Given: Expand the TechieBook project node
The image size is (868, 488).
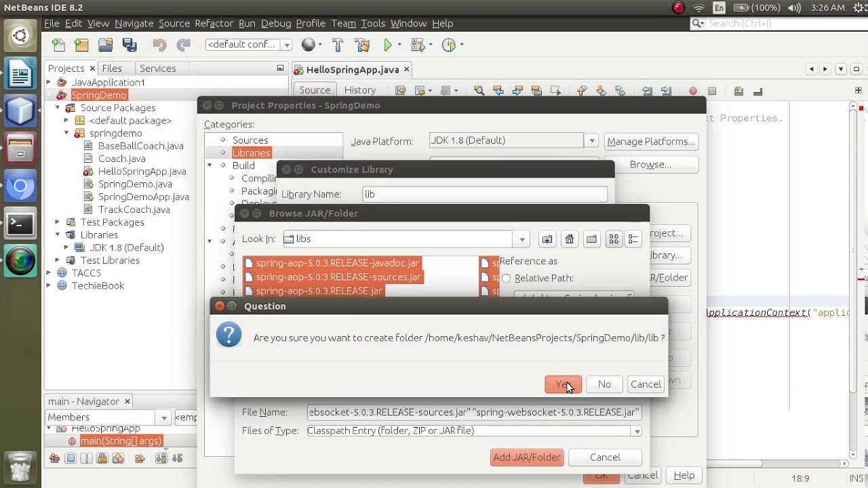Looking at the screenshot, I should 48,286.
